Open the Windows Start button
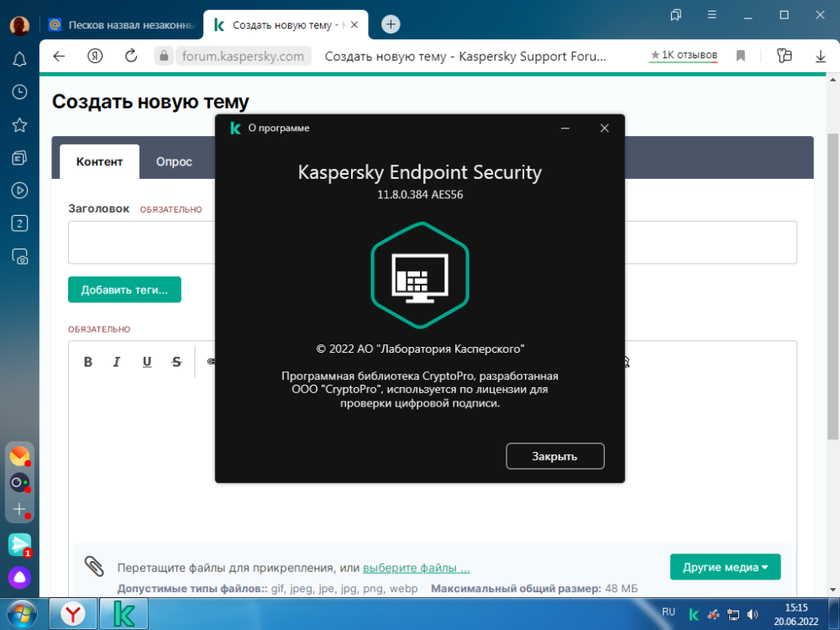 click(22, 614)
